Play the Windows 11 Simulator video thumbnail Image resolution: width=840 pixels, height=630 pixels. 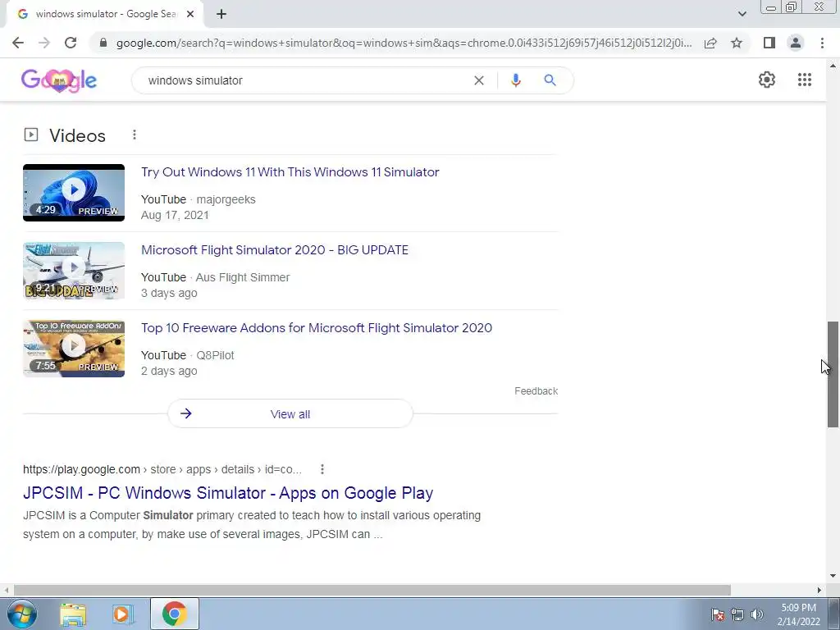(x=74, y=192)
